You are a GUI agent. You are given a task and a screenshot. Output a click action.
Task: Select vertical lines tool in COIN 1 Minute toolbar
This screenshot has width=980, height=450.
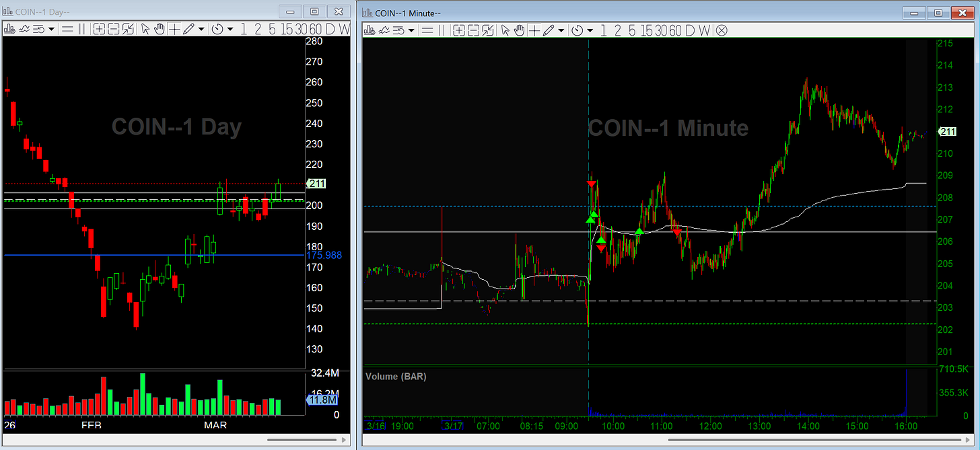pos(442,30)
